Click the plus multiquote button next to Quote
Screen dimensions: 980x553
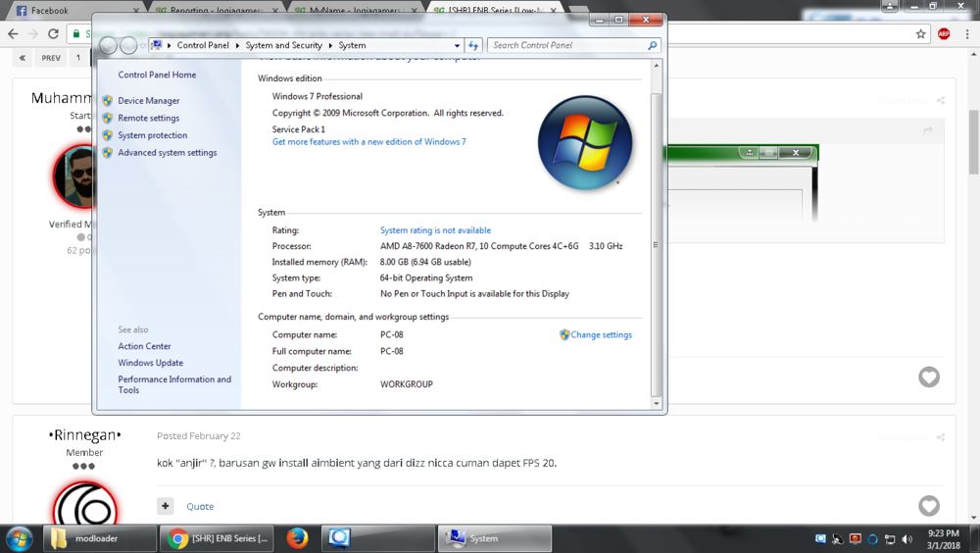pos(165,506)
